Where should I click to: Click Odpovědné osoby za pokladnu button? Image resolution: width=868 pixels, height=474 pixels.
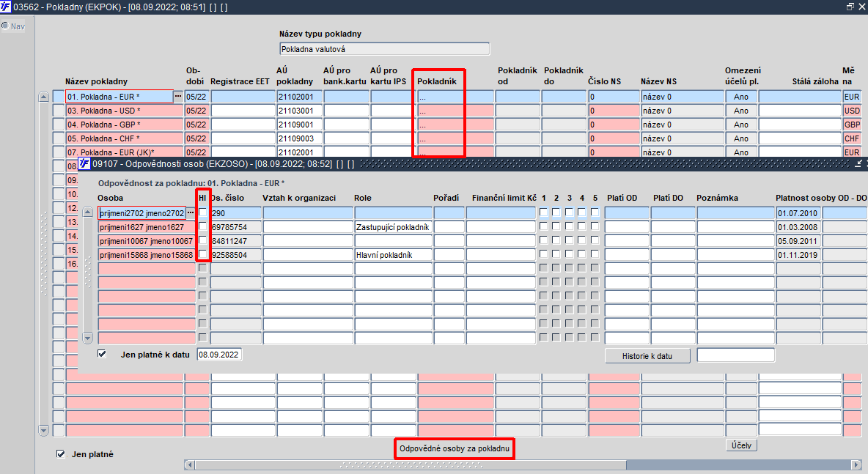pos(455,448)
